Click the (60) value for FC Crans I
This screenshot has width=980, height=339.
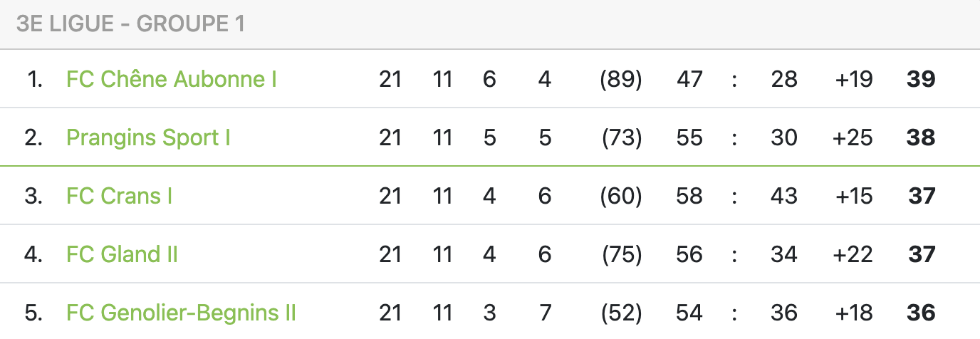coord(621,196)
